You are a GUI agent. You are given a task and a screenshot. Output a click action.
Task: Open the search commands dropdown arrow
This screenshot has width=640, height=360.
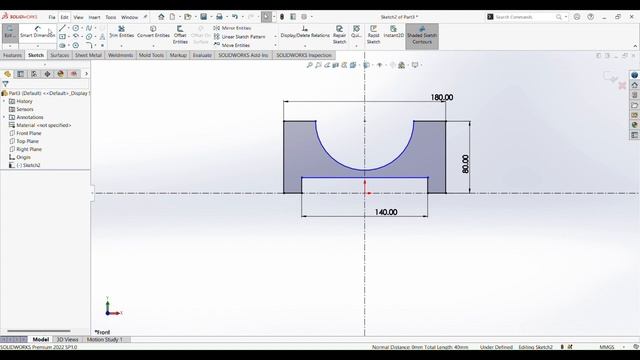click(x=566, y=17)
